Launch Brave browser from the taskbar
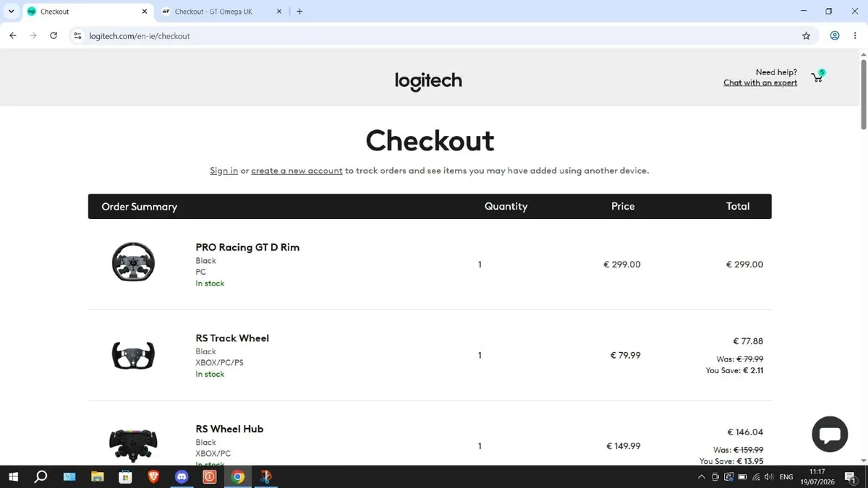Image resolution: width=868 pixels, height=488 pixels. [x=153, y=477]
